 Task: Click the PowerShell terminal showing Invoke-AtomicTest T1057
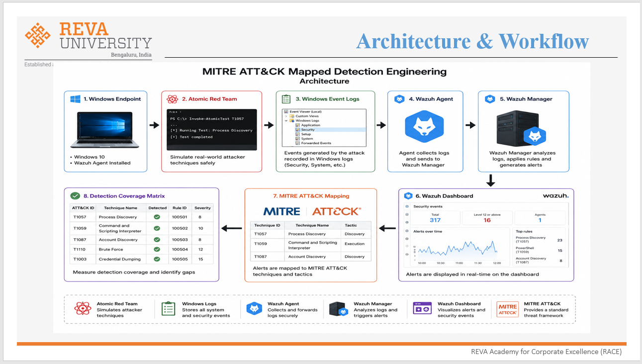pos(212,130)
